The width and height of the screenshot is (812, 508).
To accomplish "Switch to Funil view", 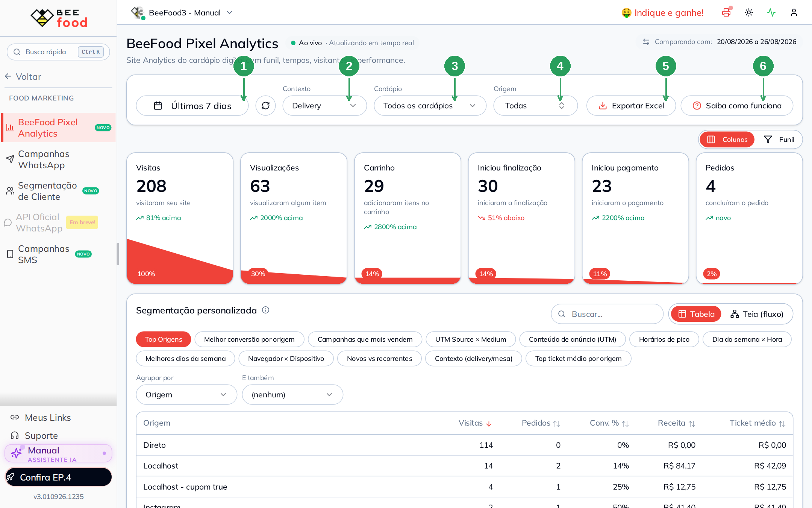I will point(779,140).
